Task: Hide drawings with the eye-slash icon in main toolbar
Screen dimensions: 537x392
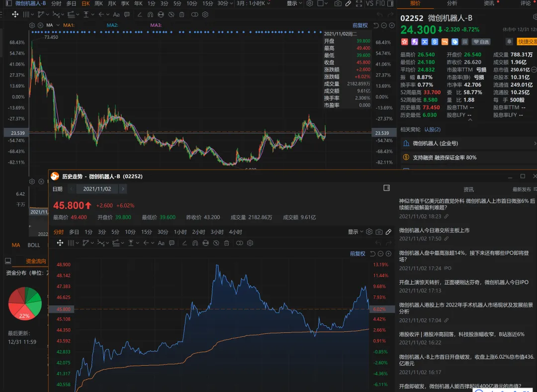Action: coord(171,14)
